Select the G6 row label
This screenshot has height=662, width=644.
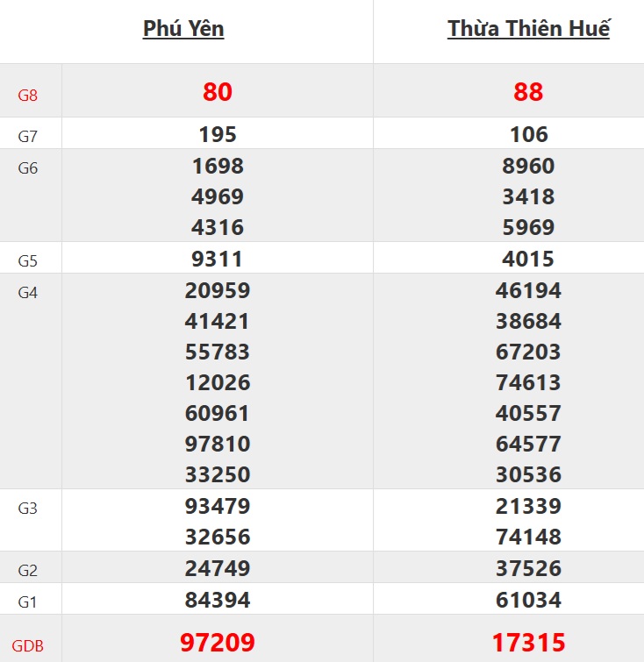[x=28, y=168]
